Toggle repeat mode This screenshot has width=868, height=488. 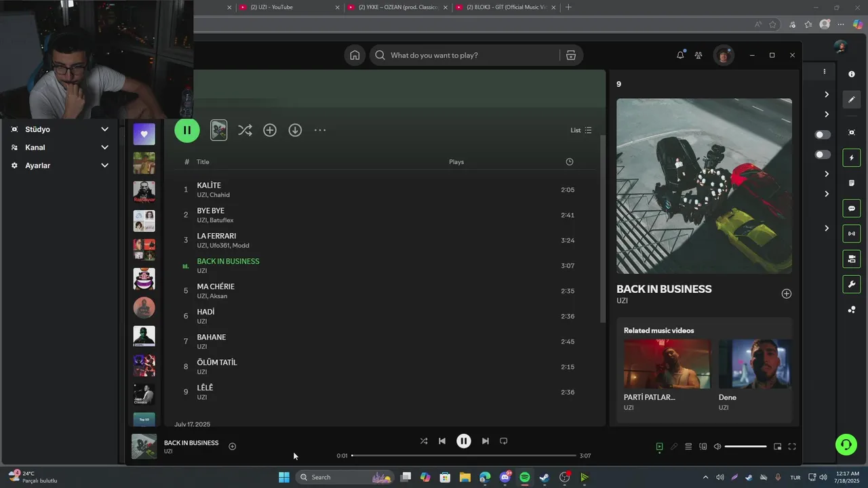503,441
